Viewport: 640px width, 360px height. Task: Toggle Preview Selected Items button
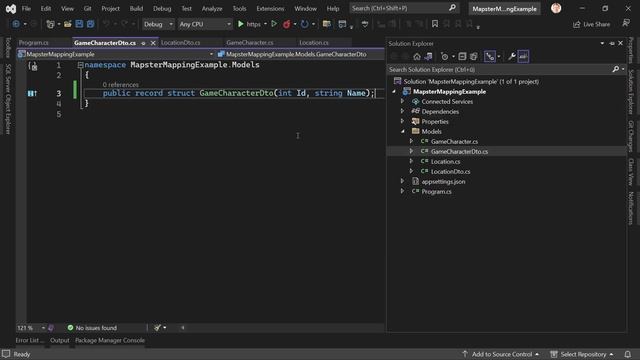click(x=523, y=57)
